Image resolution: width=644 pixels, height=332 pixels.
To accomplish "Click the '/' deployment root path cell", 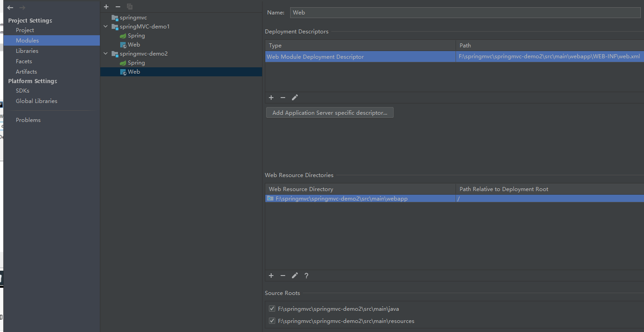I will 550,198.
